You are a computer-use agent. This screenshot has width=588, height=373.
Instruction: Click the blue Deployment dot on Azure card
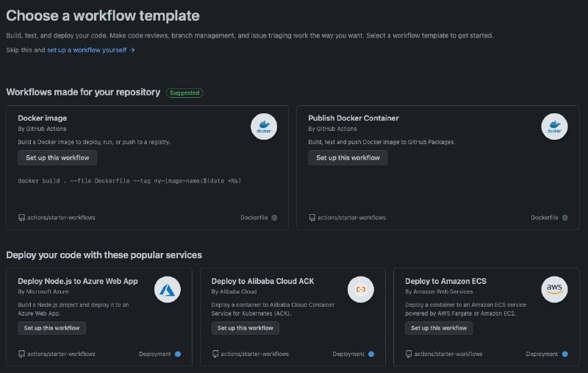178,354
